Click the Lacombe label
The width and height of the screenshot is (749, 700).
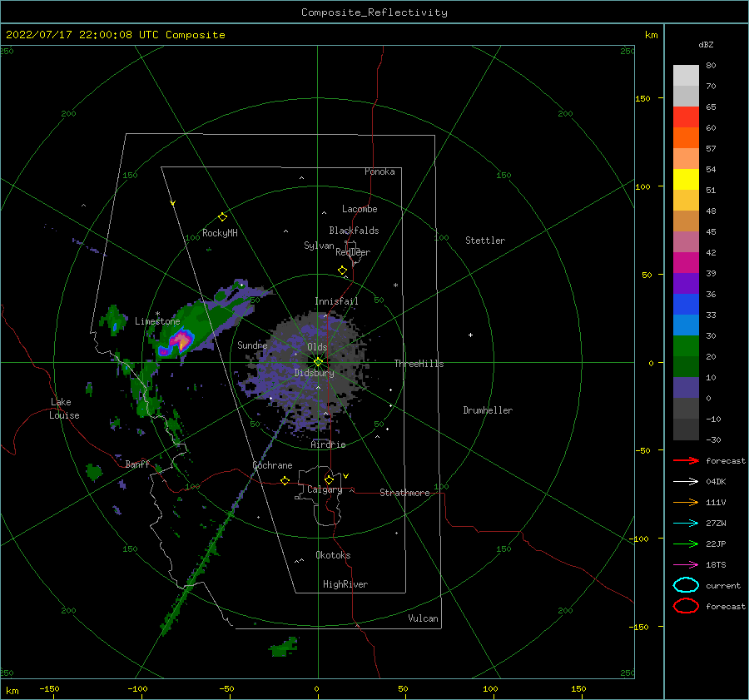click(x=360, y=209)
